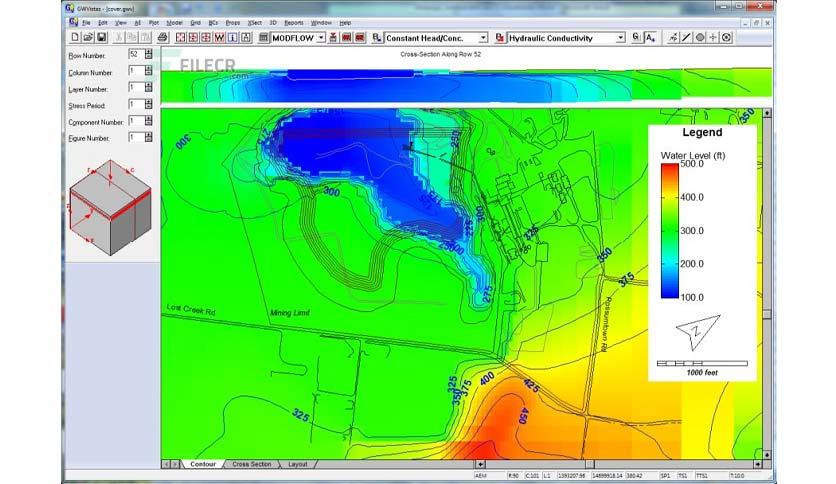The width and height of the screenshot is (836, 484).
Task: Select the line drawing tool icon
Action: 686,38
